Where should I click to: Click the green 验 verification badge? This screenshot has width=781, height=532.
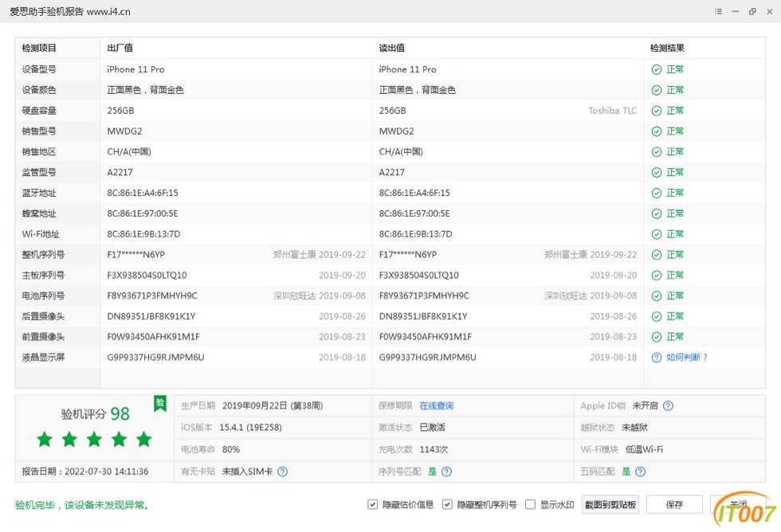(160, 403)
